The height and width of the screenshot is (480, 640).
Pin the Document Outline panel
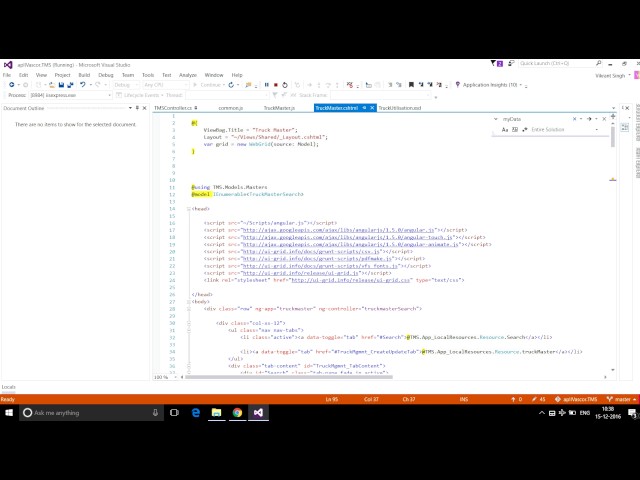(x=137, y=108)
